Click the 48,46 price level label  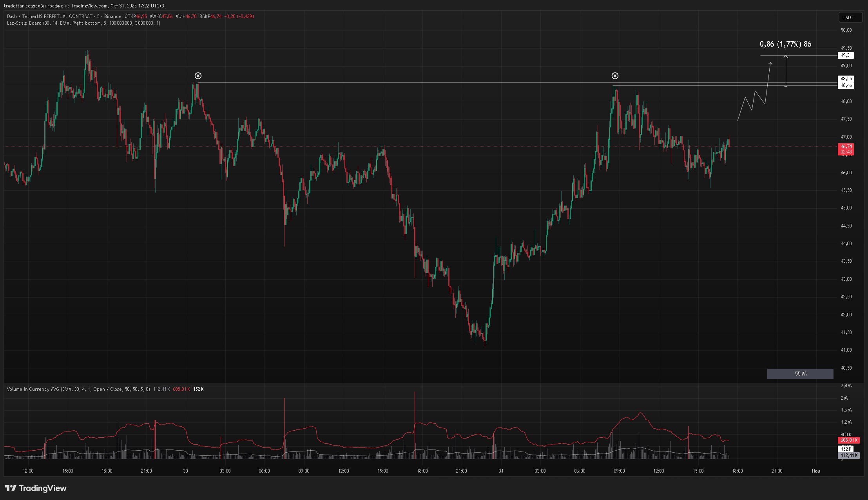[x=846, y=85]
